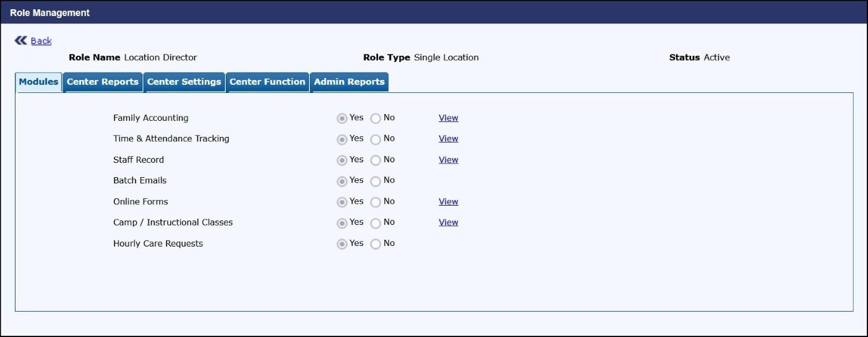Choose No for Staff Record
The width and height of the screenshot is (868, 337).
coord(376,160)
